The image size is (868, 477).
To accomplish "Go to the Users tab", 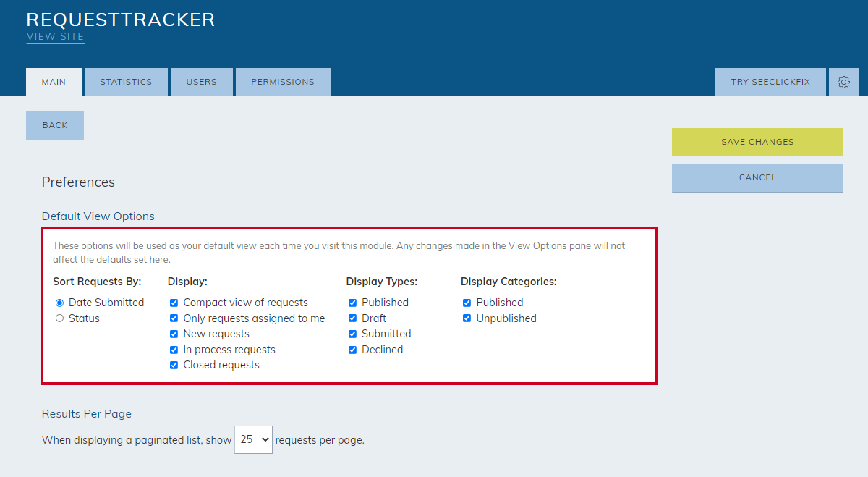I will pyautogui.click(x=201, y=82).
